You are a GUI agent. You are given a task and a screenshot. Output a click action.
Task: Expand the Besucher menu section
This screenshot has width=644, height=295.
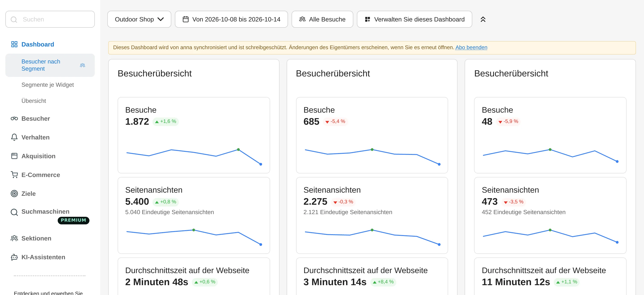pos(36,118)
